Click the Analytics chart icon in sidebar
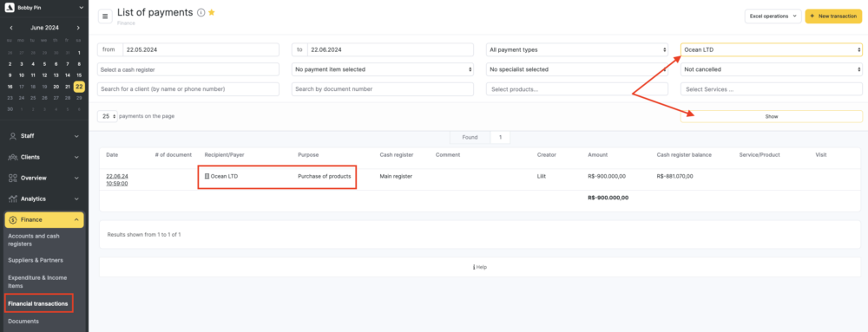Screen dimensions: 868x332 12,199
